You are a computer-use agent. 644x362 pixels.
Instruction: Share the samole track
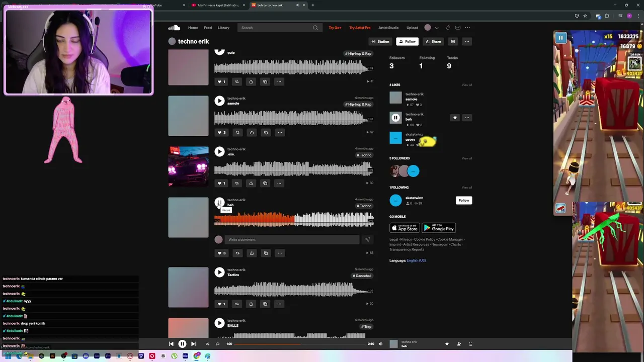point(252,132)
